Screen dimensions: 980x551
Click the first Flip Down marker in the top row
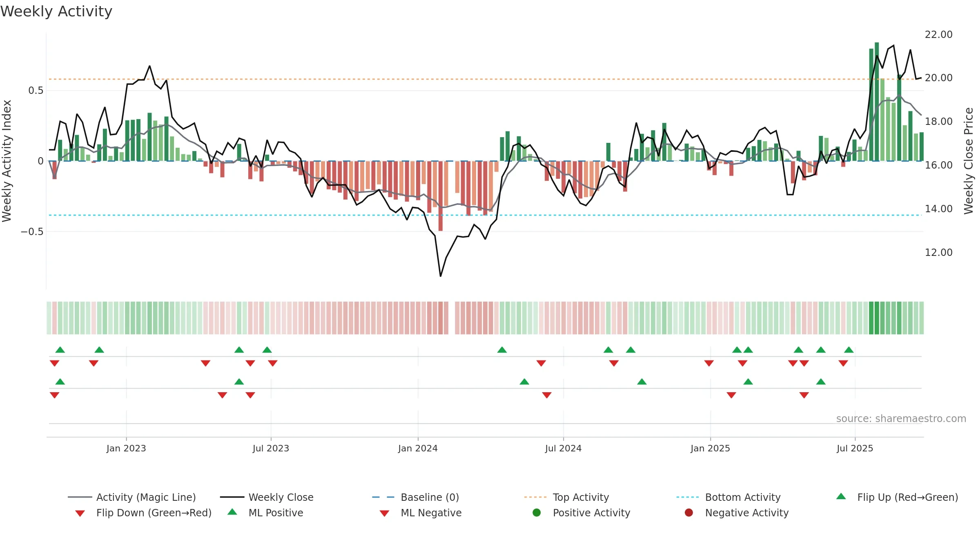pyautogui.click(x=54, y=363)
